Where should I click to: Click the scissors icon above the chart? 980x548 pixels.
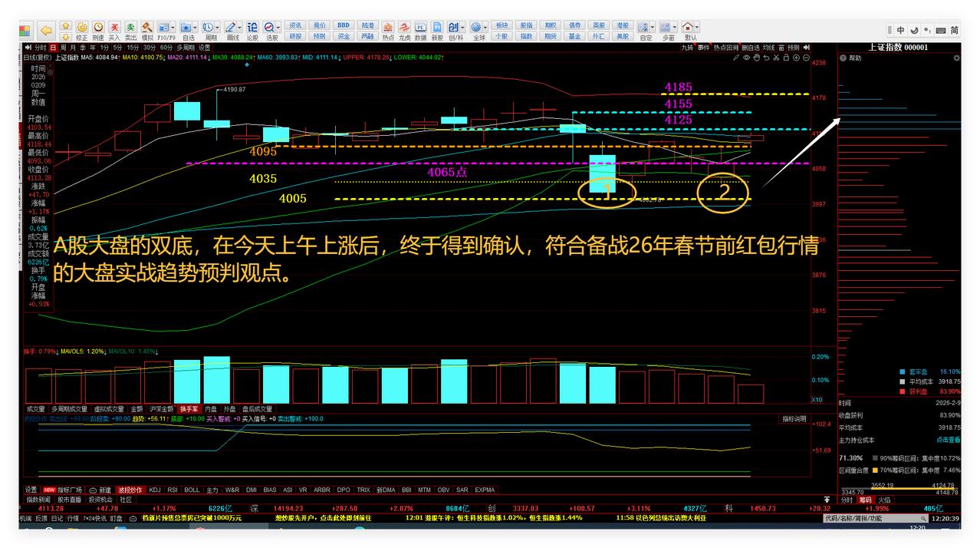tap(776, 58)
